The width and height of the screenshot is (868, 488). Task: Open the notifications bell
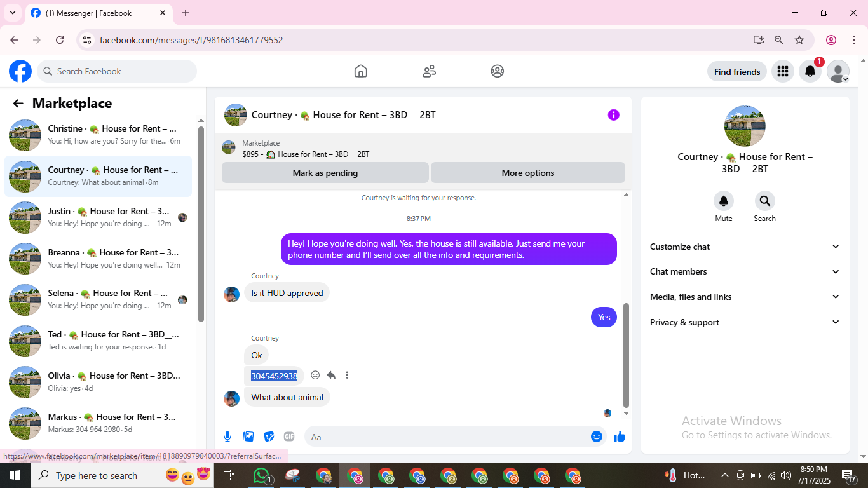click(810, 71)
